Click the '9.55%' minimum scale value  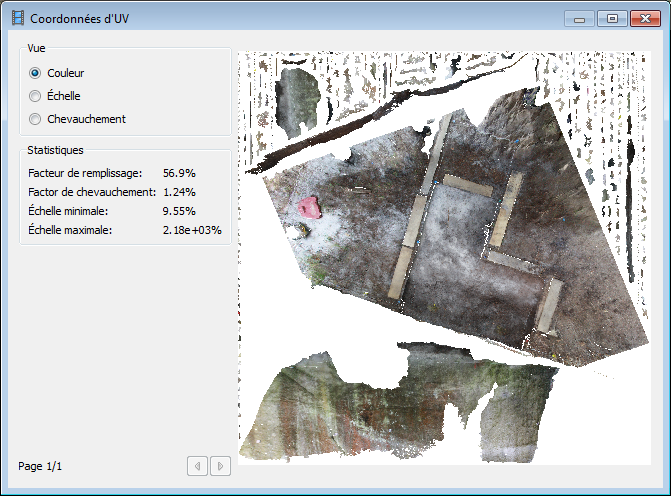coord(179,211)
